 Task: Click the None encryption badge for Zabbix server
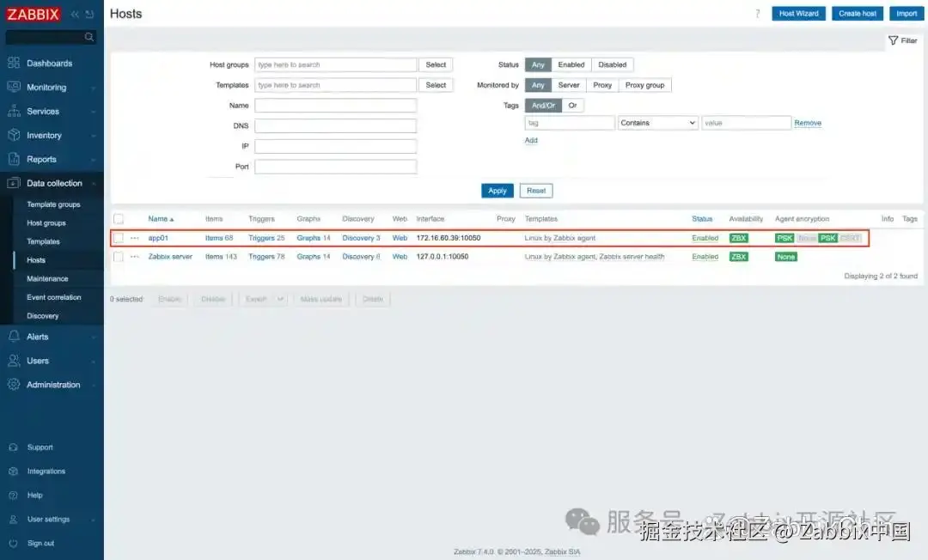(786, 257)
